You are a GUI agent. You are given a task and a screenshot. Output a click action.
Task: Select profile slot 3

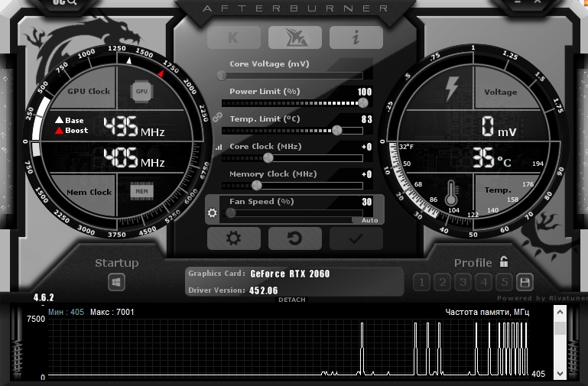(x=463, y=282)
